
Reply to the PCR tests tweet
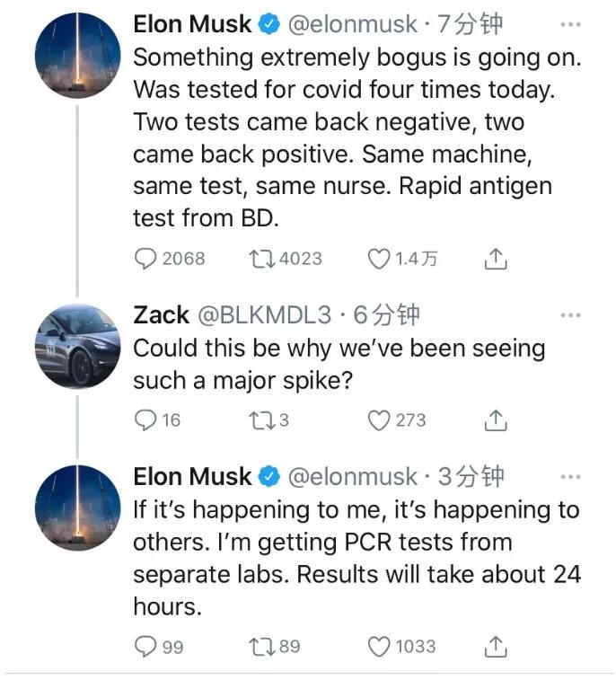pyautogui.click(x=145, y=646)
